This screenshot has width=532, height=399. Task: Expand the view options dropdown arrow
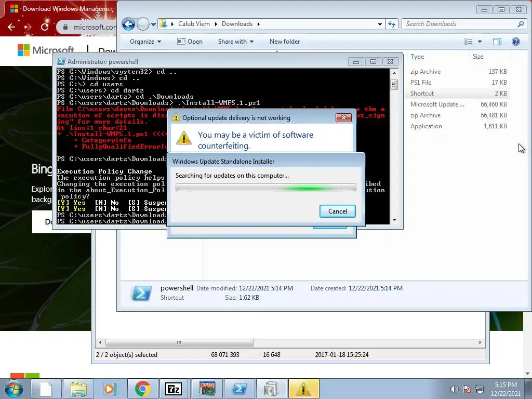(x=480, y=42)
